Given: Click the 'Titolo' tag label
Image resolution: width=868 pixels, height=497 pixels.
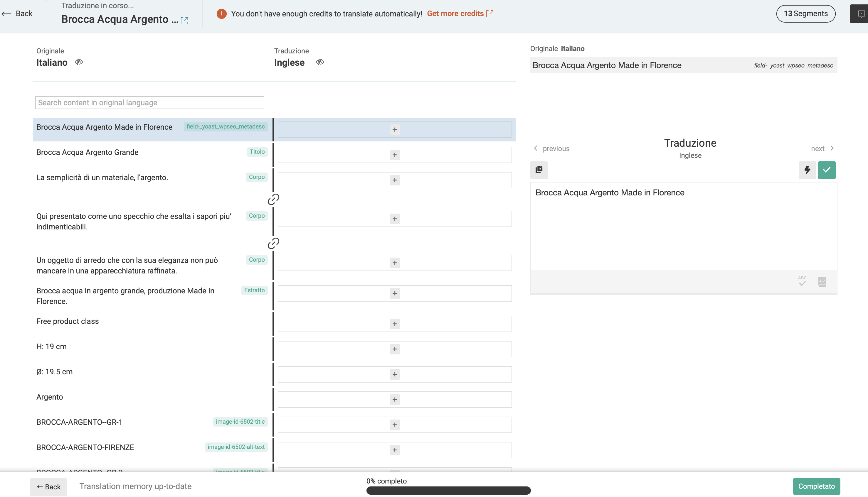Looking at the screenshot, I should point(257,152).
